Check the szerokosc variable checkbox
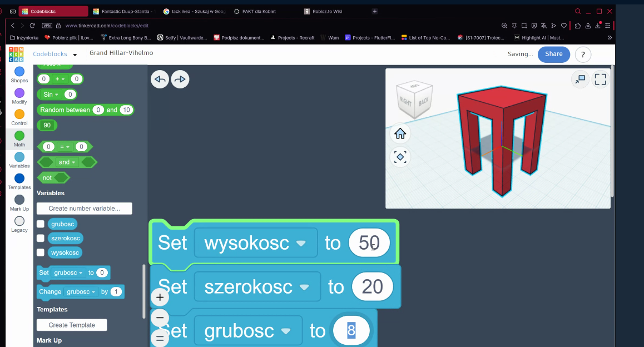 tap(41, 238)
